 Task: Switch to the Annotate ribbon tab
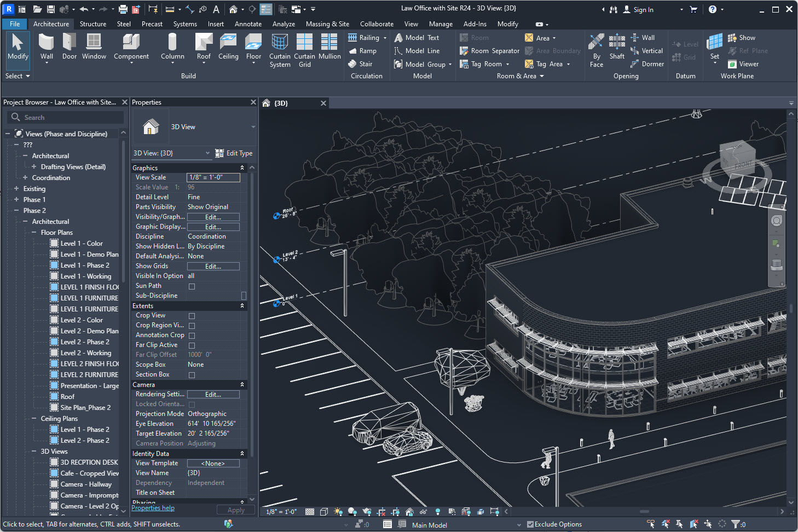point(248,24)
